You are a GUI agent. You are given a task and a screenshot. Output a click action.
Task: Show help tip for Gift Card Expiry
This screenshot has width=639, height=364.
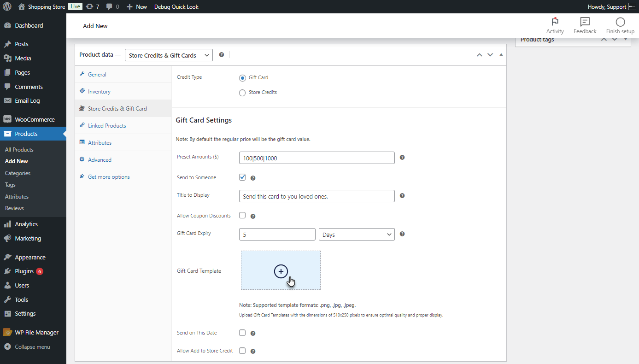[402, 234]
